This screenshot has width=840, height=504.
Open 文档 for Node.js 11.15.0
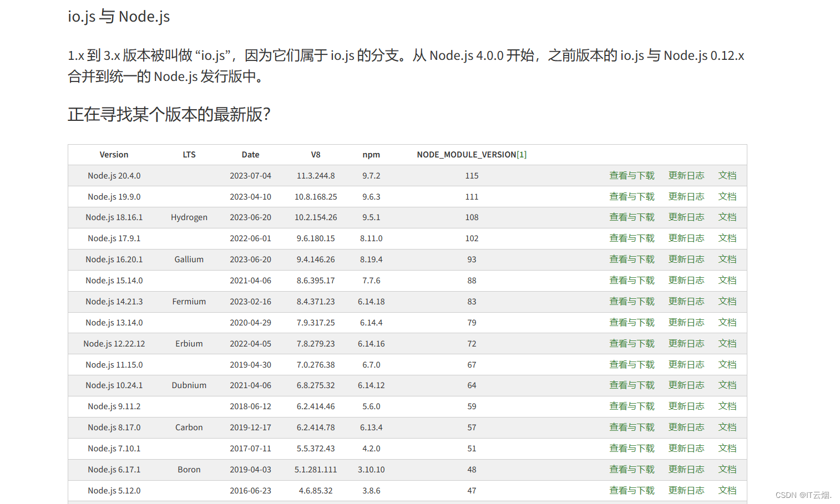point(727,365)
